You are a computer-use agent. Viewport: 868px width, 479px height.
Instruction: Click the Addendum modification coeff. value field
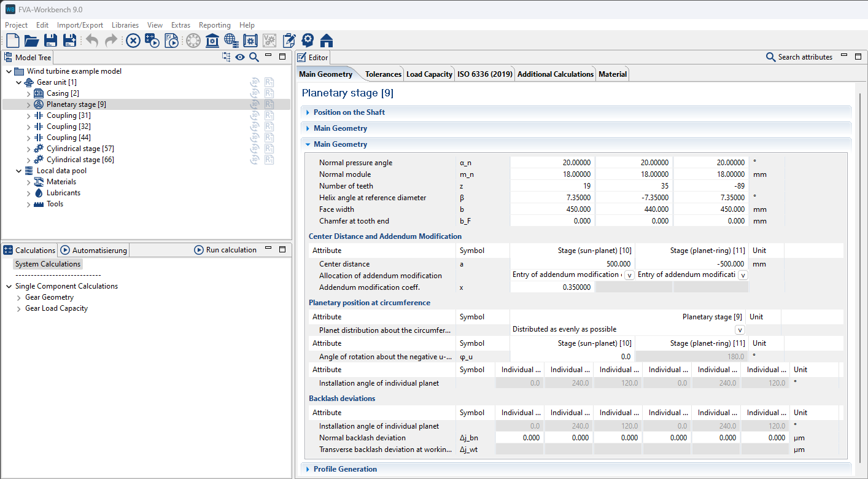pyautogui.click(x=552, y=287)
